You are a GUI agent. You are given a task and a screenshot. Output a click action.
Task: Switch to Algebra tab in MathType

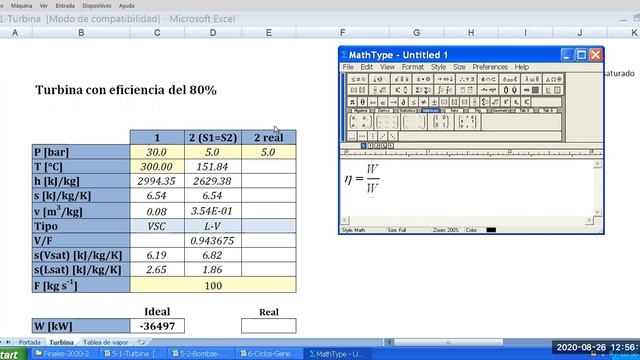(361, 111)
